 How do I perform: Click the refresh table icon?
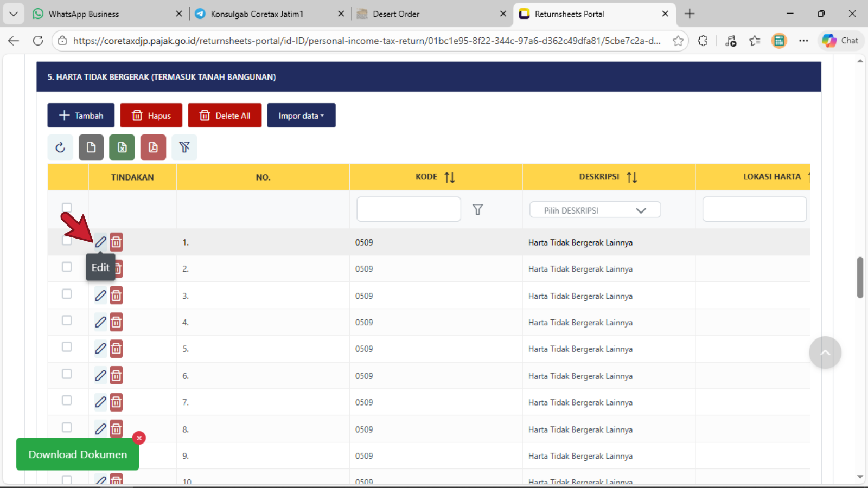[x=60, y=147]
